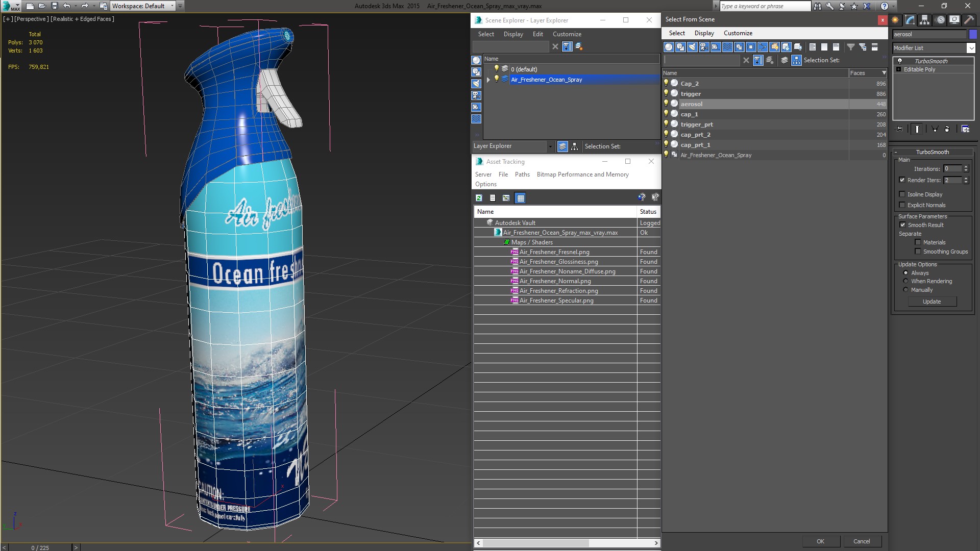The height and width of the screenshot is (551, 980).
Task: Open the undo history dropdown arrow
Action: [76, 6]
